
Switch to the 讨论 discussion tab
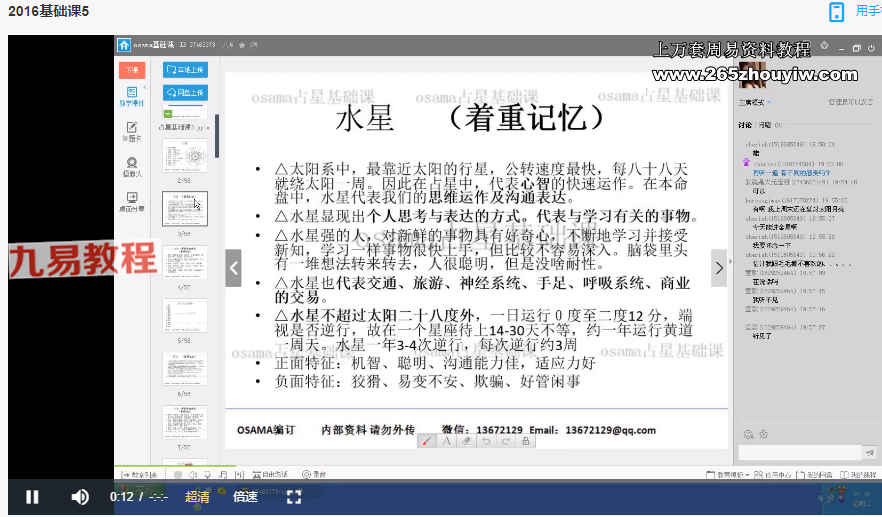pos(745,125)
